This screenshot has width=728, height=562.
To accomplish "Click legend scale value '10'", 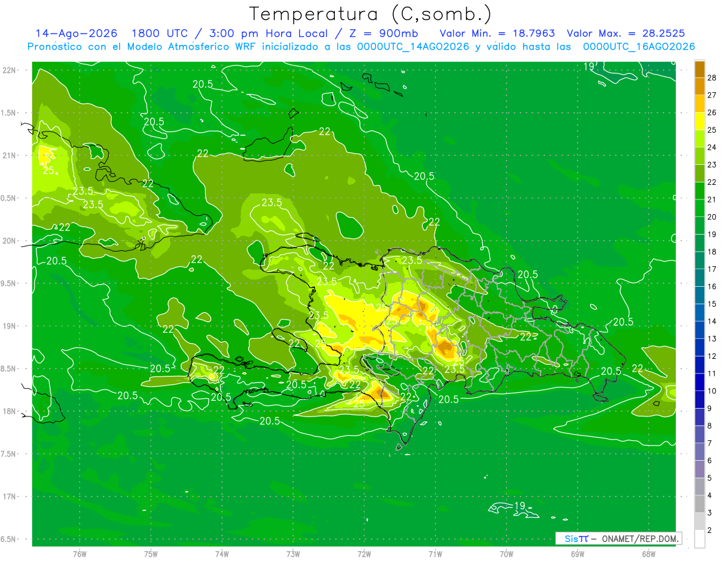I will [x=712, y=390].
